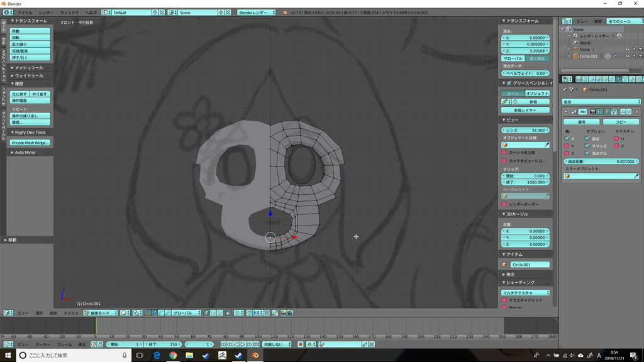Select face select mode icon
644x362 pixels.
click(x=219, y=313)
